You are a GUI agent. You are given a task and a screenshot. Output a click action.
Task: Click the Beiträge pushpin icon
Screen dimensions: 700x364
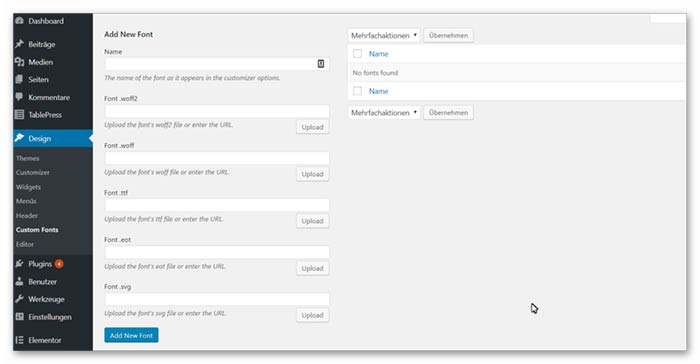19,44
